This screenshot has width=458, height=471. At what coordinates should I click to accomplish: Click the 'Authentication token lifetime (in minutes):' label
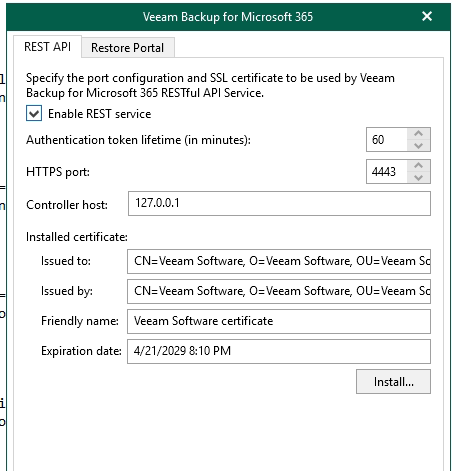[138, 140]
